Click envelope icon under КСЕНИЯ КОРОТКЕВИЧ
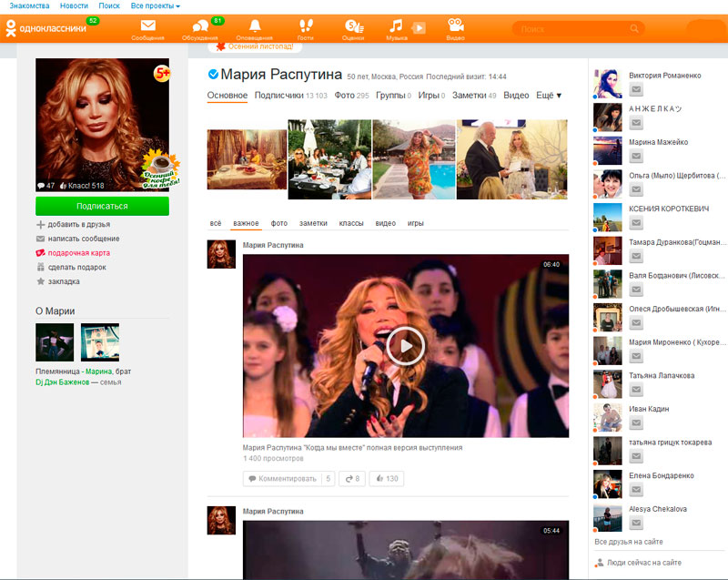Viewport: 728px width, 580px height. (636, 223)
